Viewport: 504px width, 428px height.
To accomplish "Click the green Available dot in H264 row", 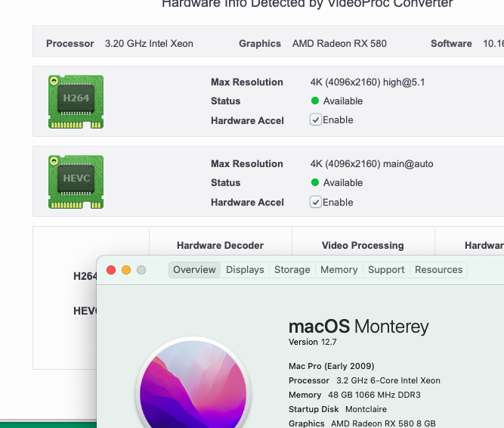I will click(x=315, y=101).
